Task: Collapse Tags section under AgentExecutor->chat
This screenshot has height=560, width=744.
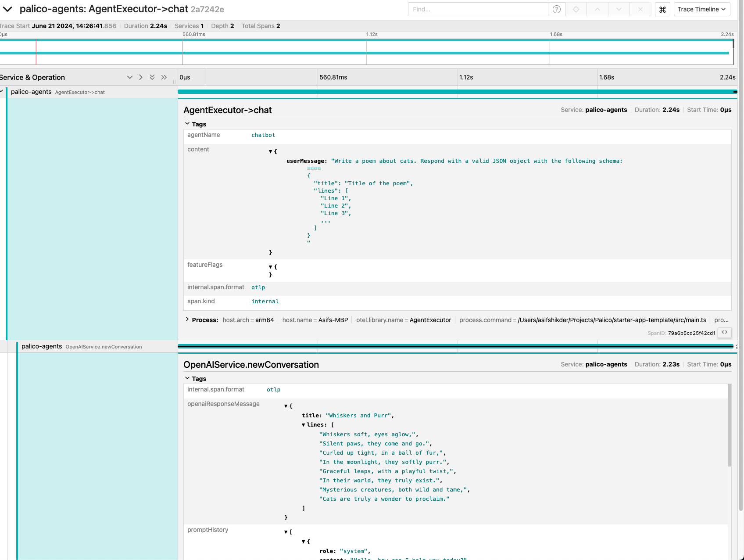Action: pos(196,124)
